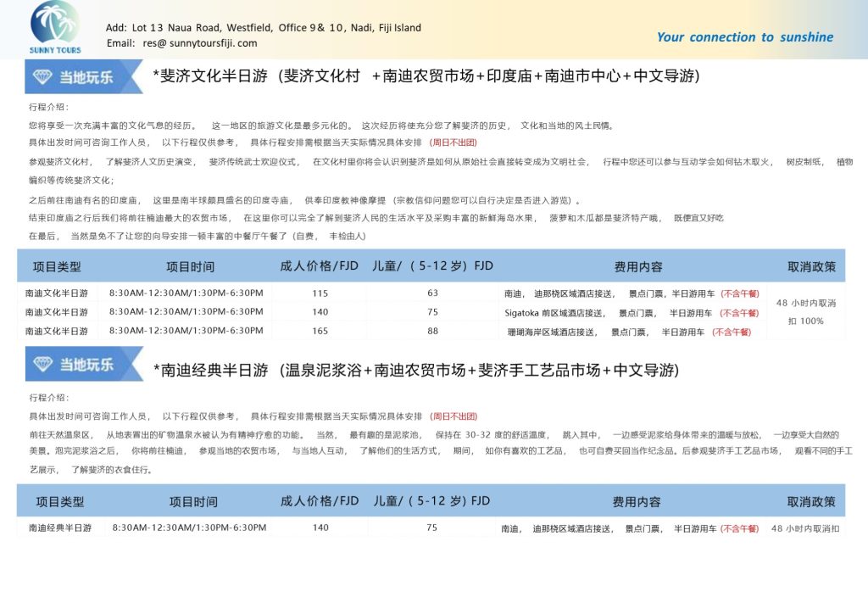
Task: Click the sentence starting 您将享受一次充满丰富的文化气息
Action: click(x=321, y=126)
